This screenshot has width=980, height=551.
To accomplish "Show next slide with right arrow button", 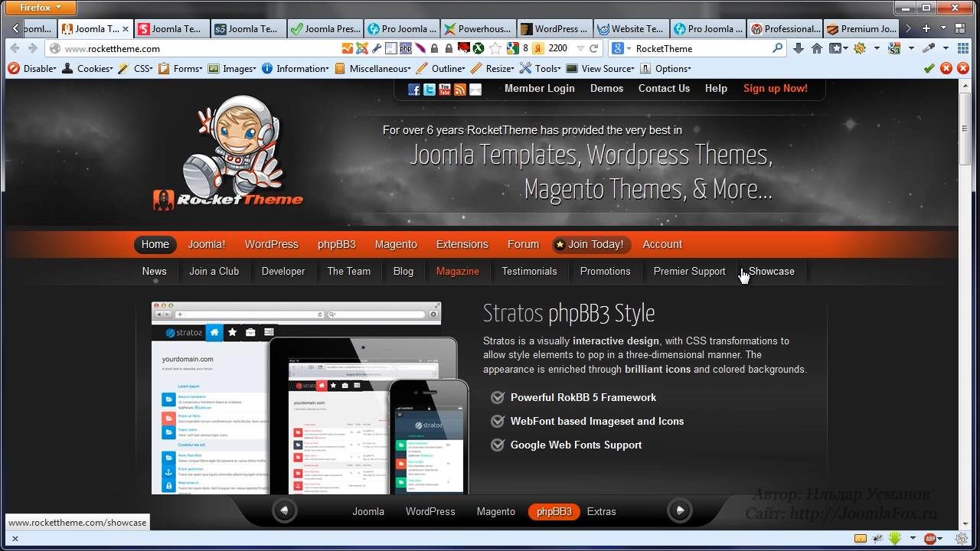I will pyautogui.click(x=679, y=510).
